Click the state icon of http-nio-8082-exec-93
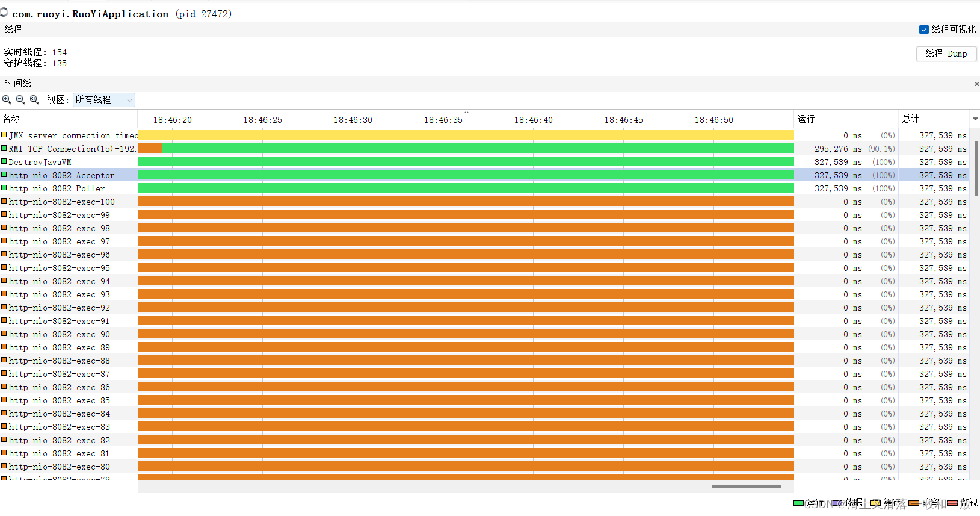980x516 pixels. (x=4, y=294)
